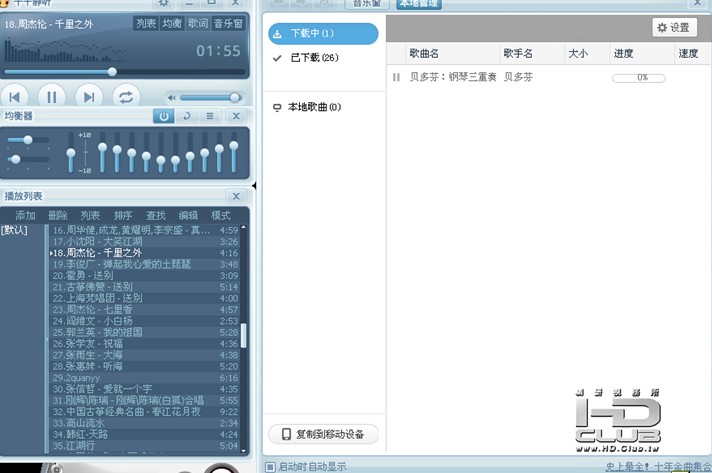Adjust the volume slider
The image size is (712, 473).
(210, 98)
